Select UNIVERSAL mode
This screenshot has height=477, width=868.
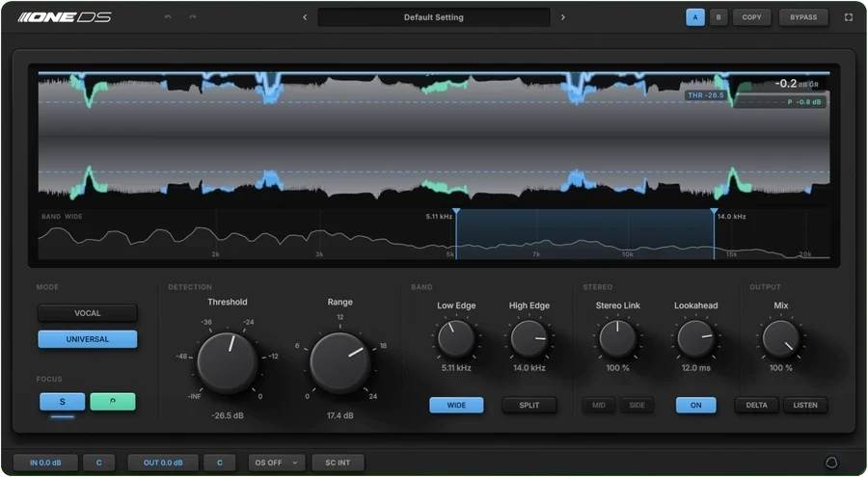click(88, 339)
